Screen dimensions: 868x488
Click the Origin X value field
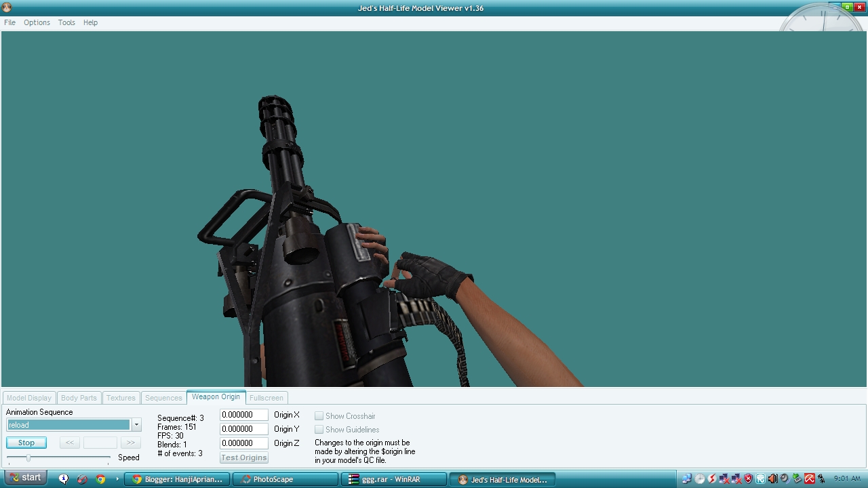pyautogui.click(x=244, y=415)
